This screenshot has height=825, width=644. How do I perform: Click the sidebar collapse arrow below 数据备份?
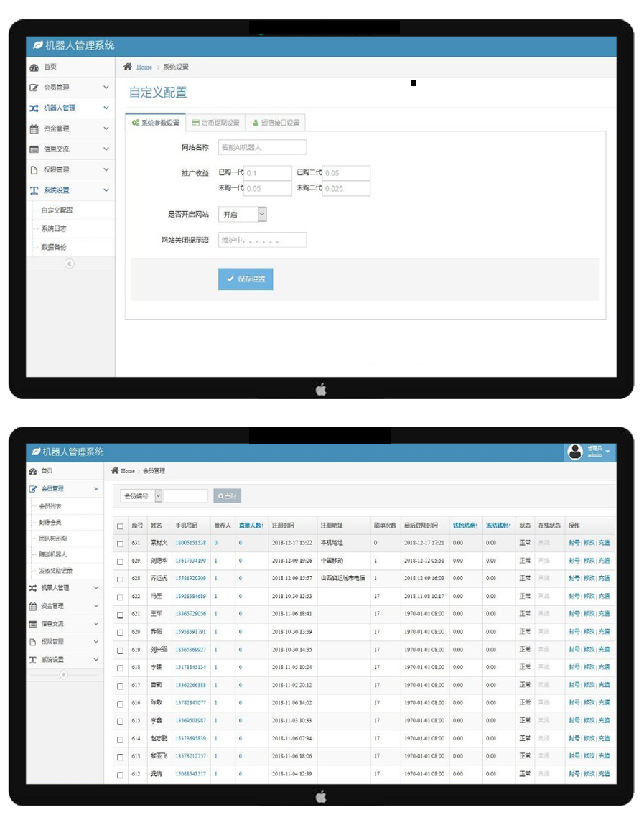[x=70, y=264]
